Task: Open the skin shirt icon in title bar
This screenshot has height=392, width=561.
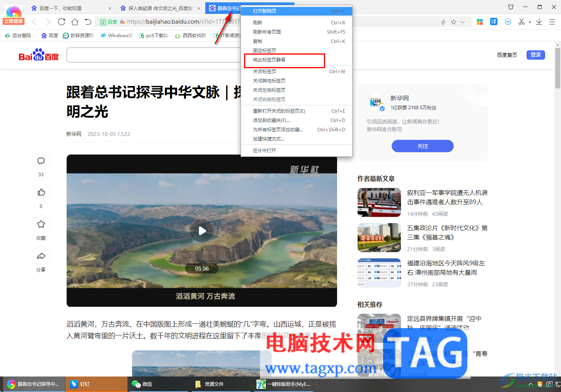Action: (511, 7)
